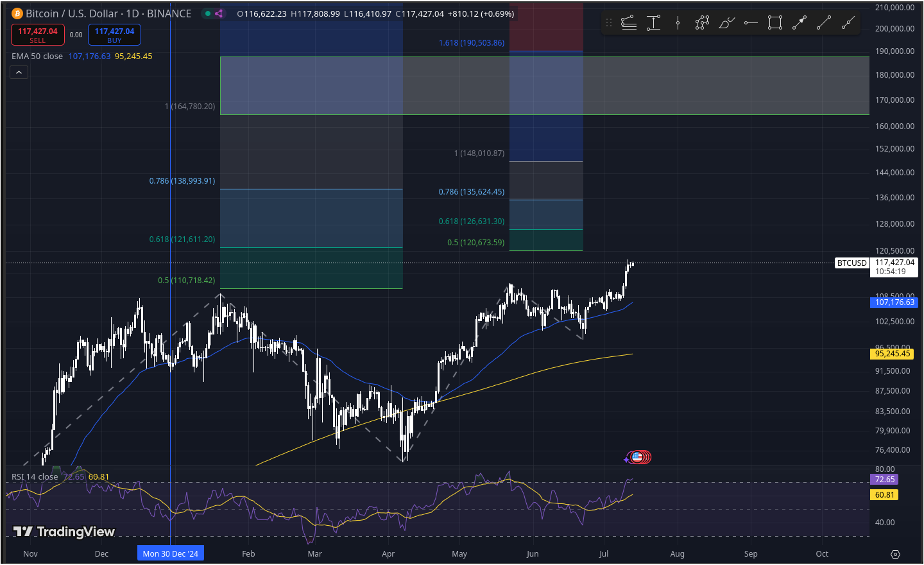Click the 200,000.00 price axis label
Image resolution: width=924 pixels, height=565 pixels.
[x=895, y=29]
